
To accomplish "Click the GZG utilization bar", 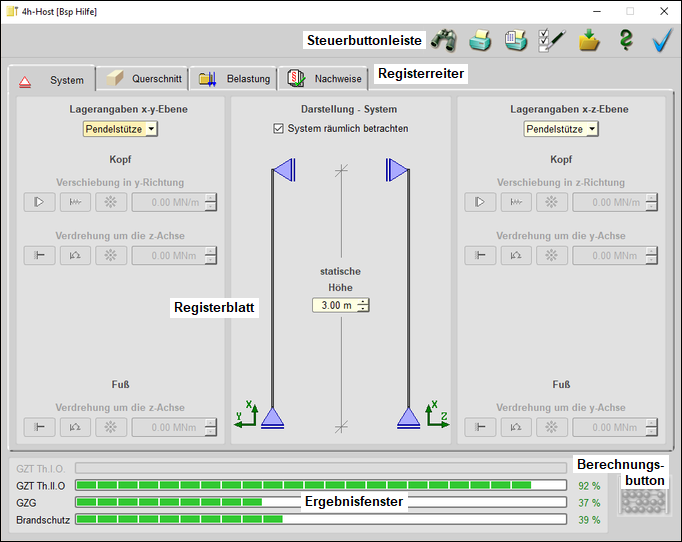I will [x=320, y=503].
